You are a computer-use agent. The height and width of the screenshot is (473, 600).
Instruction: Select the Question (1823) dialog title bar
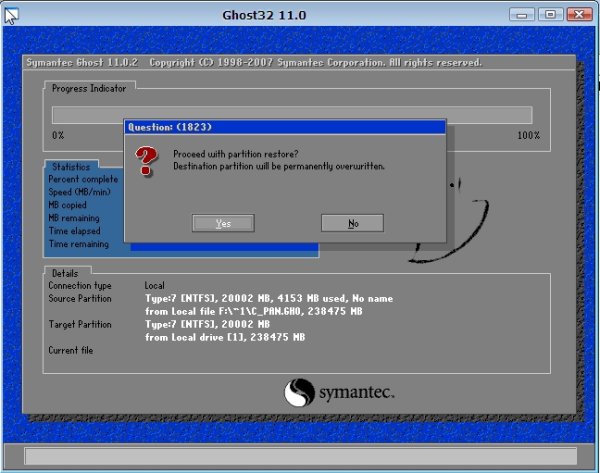point(283,127)
